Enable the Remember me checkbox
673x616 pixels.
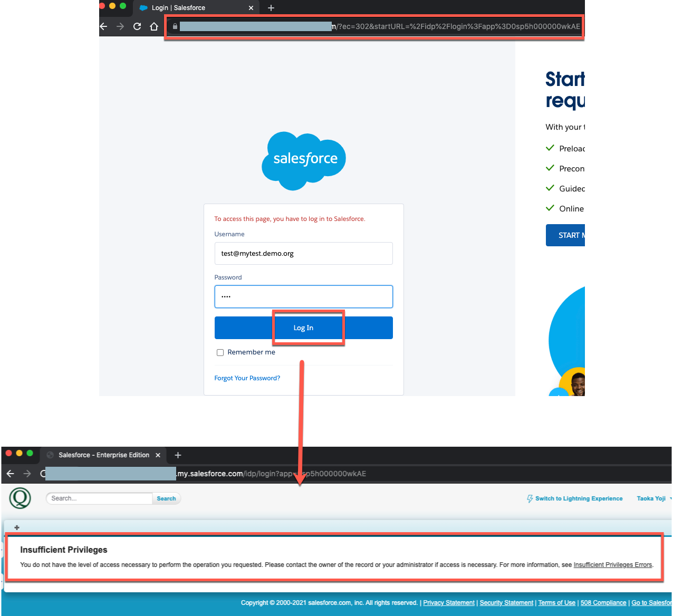[220, 352]
